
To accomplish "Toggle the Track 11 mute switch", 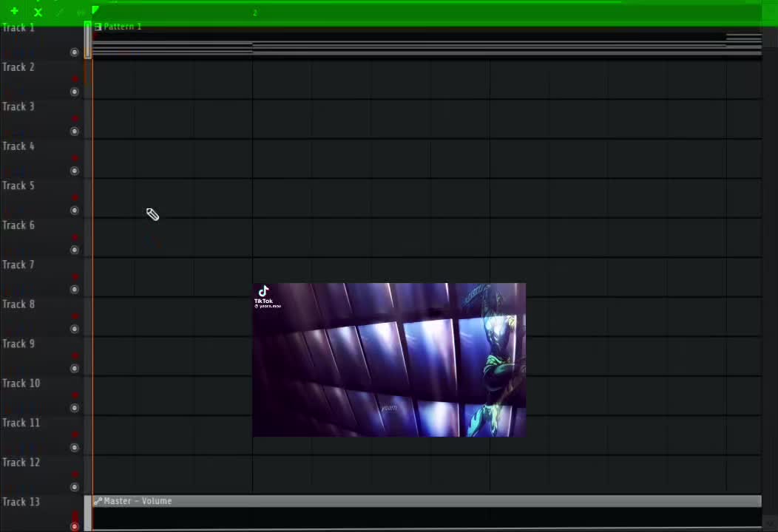I will point(75,448).
